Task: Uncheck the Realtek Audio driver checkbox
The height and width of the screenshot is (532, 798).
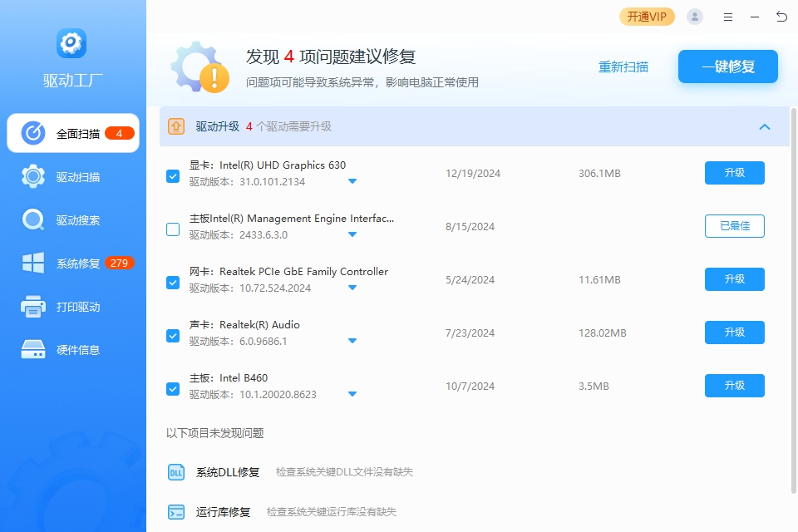Action: coord(173,336)
